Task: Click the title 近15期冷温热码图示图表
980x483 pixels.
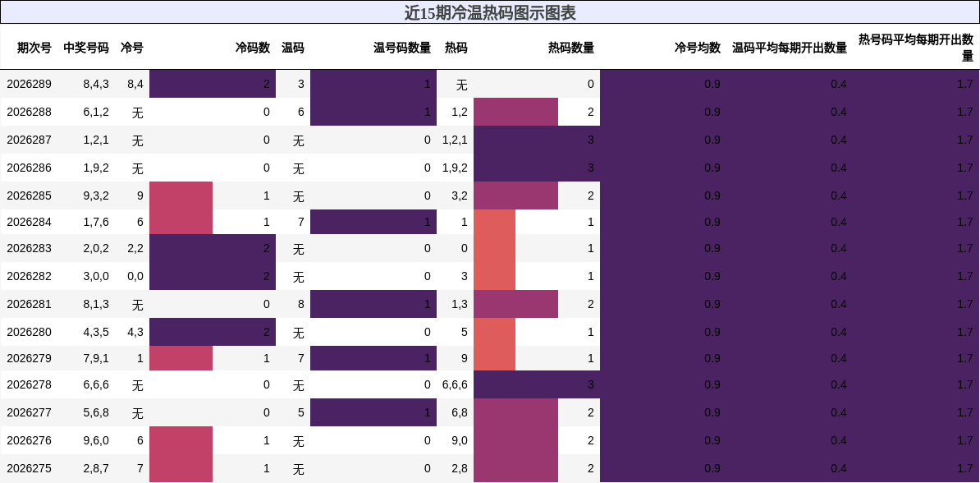Action: click(490, 12)
